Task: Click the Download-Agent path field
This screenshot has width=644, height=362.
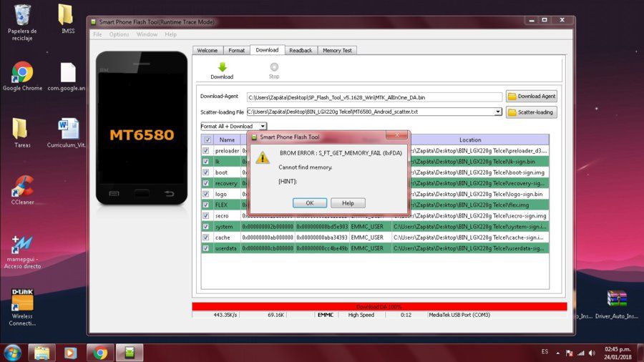Action: [x=374, y=97]
